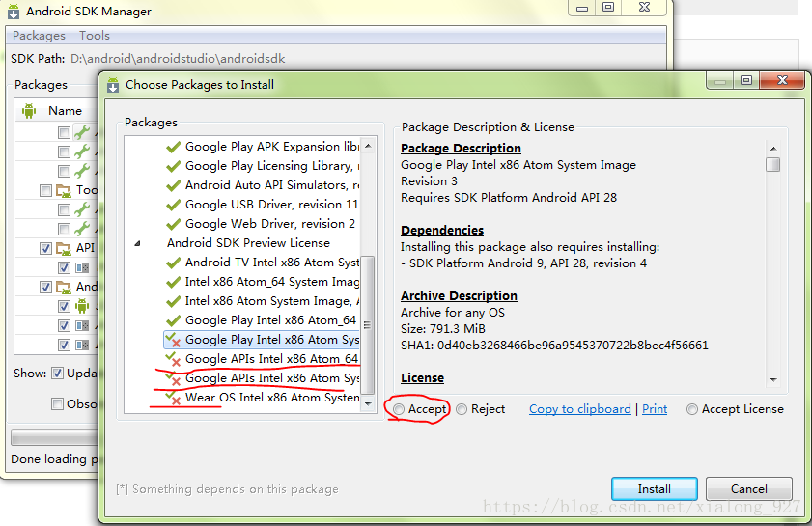Toggle the And folder checkbox in SDK Manager
812x526 pixels.
point(45,287)
